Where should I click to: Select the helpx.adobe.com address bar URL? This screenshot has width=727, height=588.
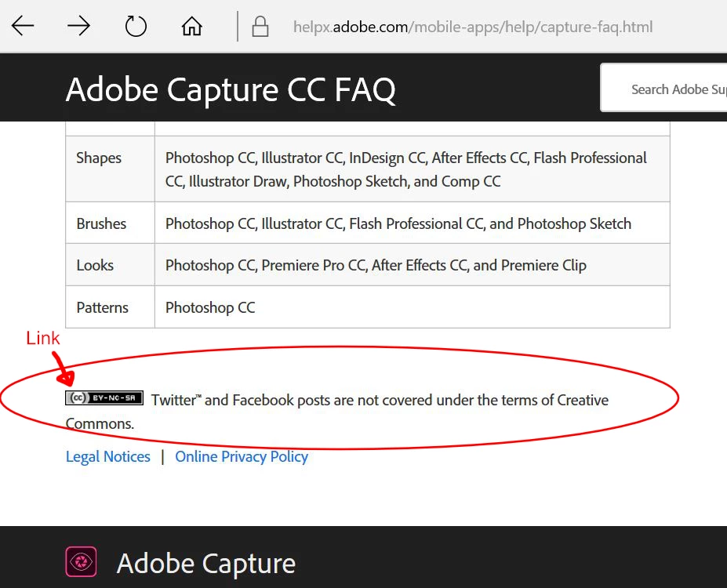[x=473, y=27]
